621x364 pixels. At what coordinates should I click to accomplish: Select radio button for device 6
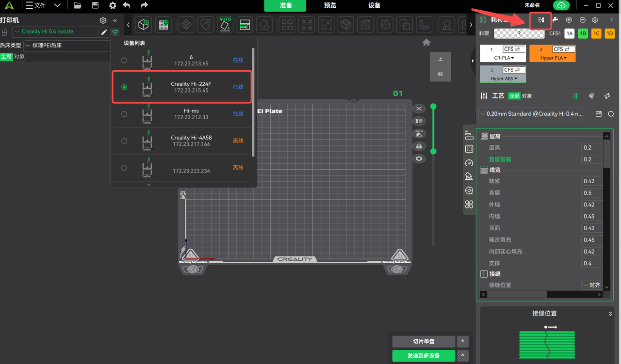pos(124,61)
